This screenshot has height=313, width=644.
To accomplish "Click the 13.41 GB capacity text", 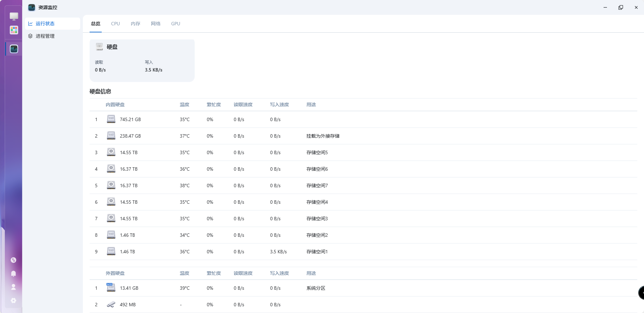I will pos(129,288).
